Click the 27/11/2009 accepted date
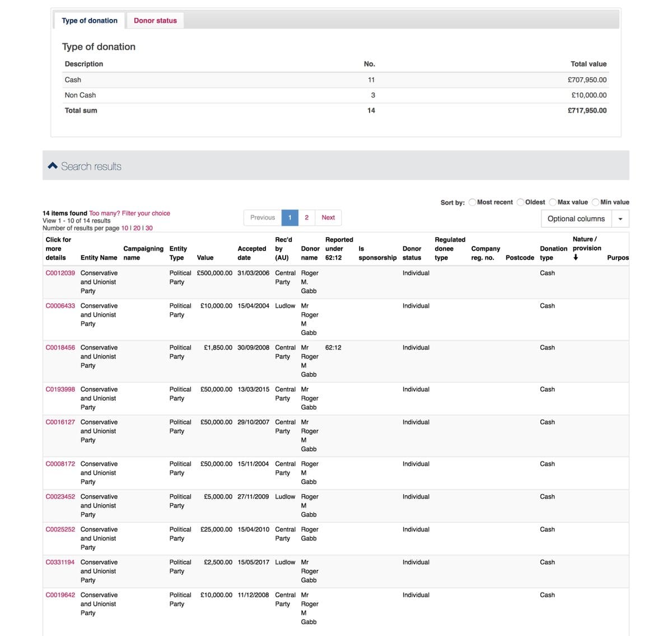Viewport: 672px width, 636px height. pos(253,497)
